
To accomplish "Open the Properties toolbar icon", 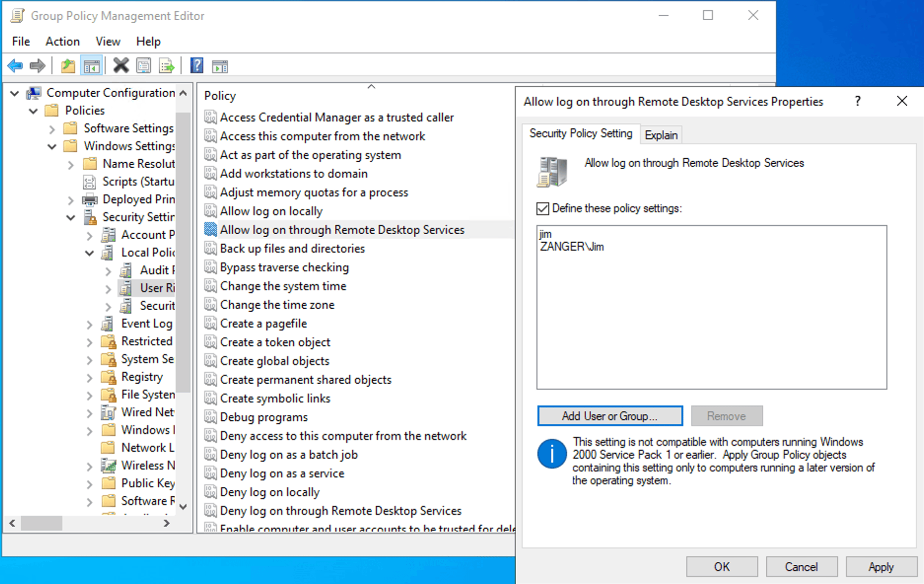I will pyautogui.click(x=144, y=65).
